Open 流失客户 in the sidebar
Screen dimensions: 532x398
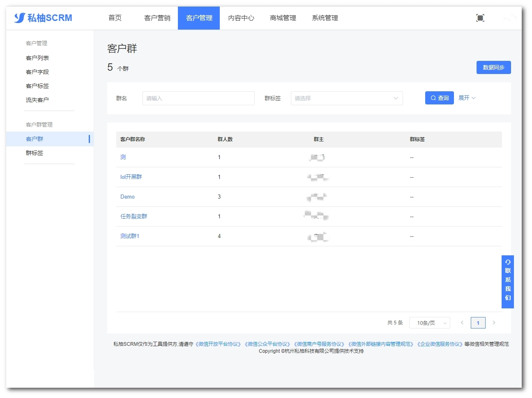click(37, 100)
